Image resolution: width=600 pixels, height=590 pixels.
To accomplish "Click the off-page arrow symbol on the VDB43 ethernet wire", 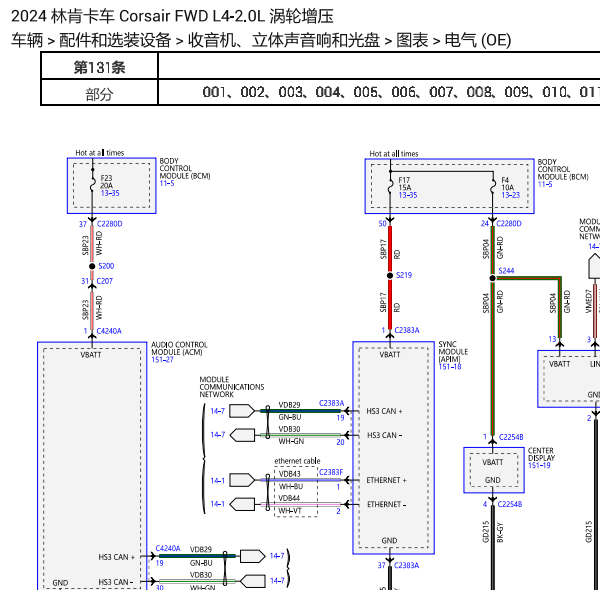I will click(242, 480).
